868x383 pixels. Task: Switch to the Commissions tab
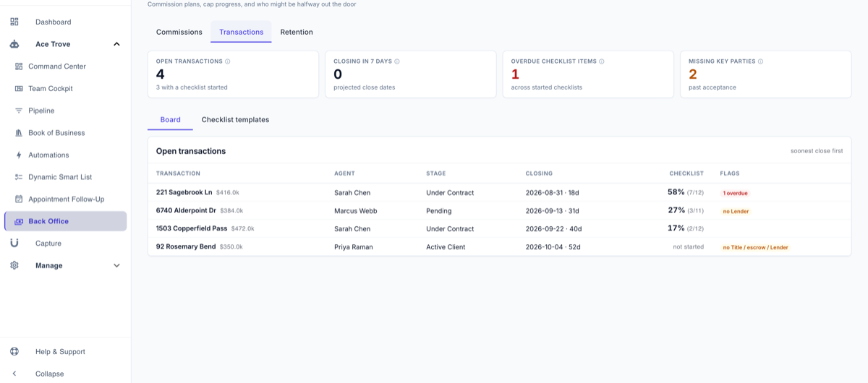(179, 32)
